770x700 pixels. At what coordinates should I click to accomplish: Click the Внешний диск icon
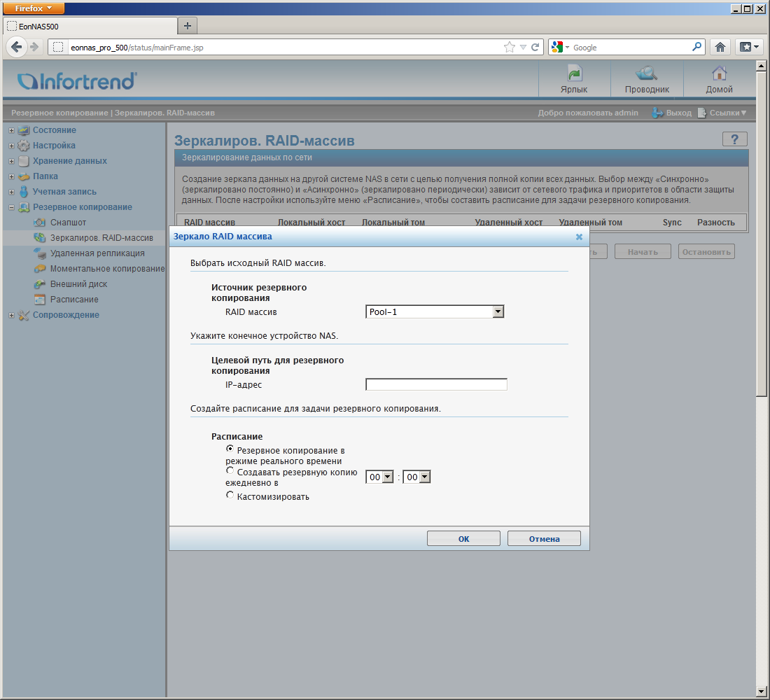[x=39, y=284]
